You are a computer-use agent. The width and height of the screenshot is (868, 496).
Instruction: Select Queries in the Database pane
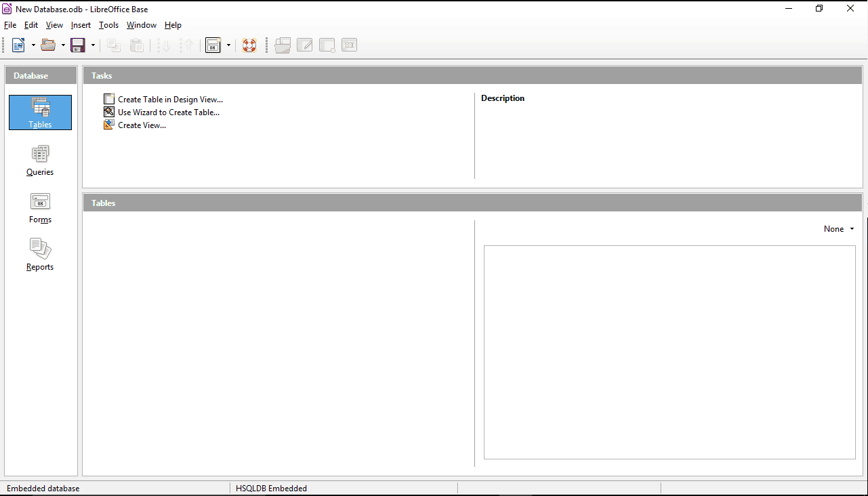[40, 161]
